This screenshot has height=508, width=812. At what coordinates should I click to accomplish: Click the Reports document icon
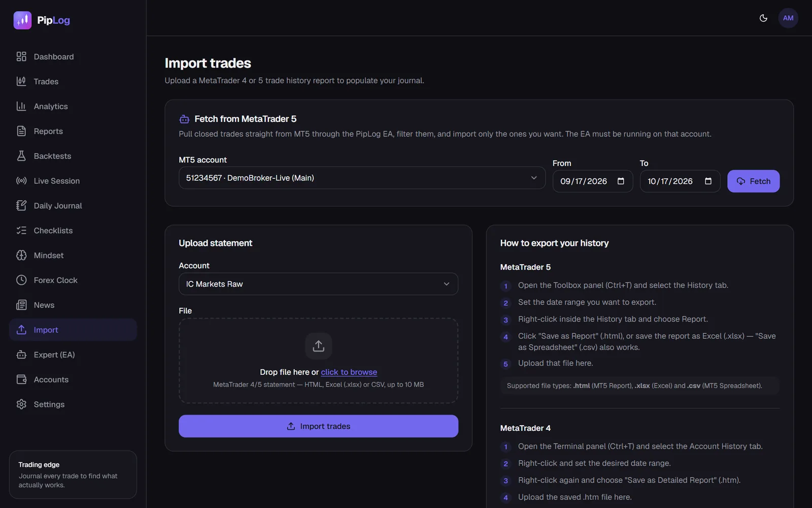(21, 131)
